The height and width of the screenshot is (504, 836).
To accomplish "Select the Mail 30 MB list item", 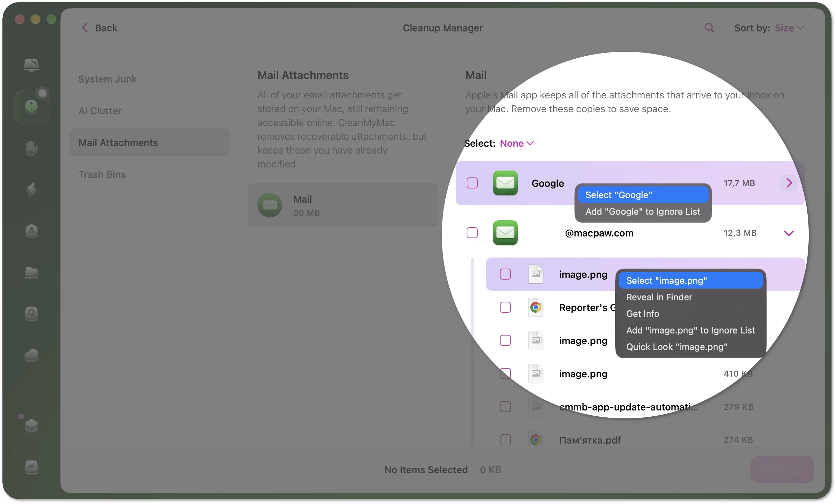I will pyautogui.click(x=343, y=205).
